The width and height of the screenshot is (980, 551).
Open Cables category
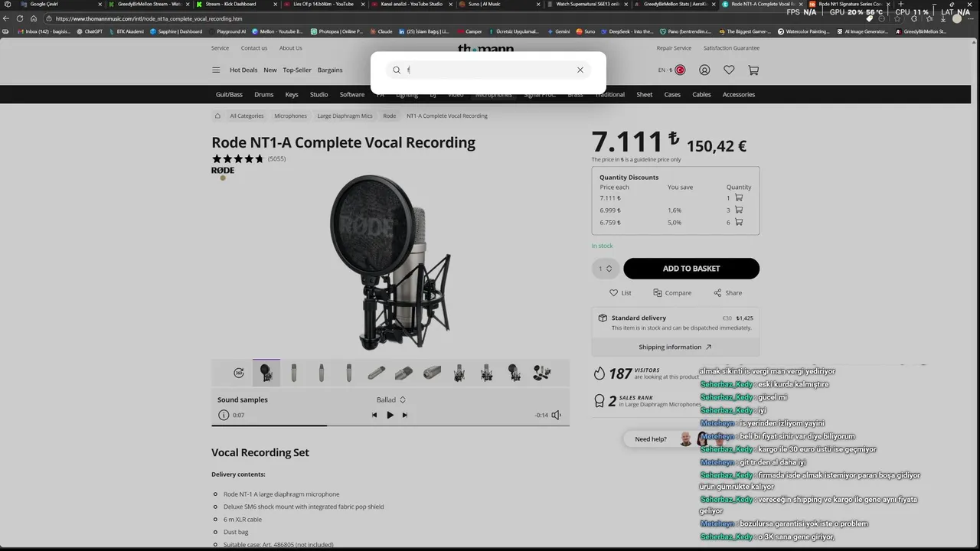point(701,94)
